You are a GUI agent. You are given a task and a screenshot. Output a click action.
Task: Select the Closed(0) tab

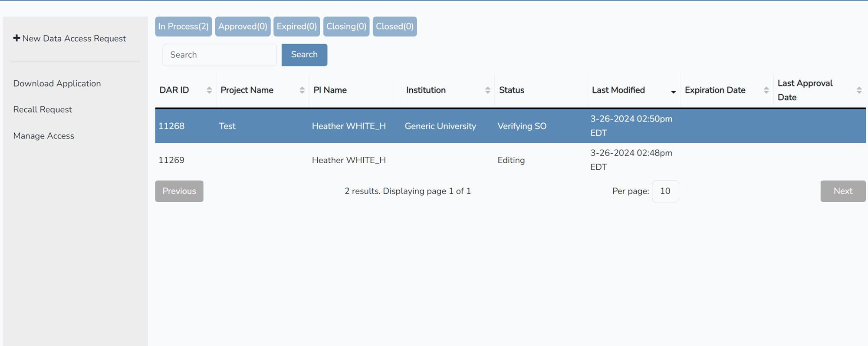coord(395,26)
